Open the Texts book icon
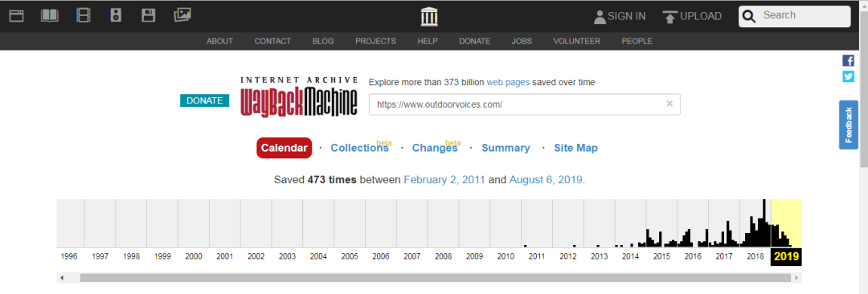The image size is (868, 294). [49, 15]
